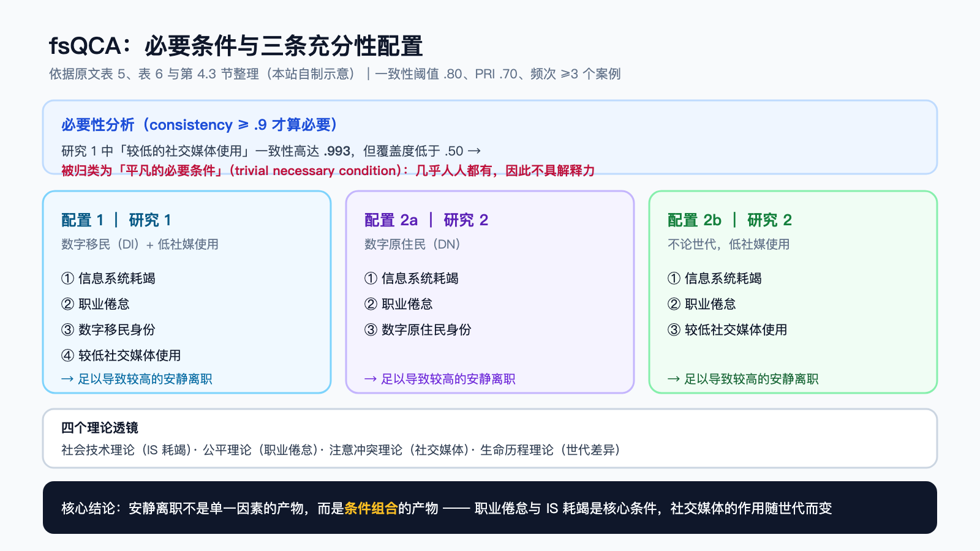The image size is (980, 551).
Task: Click '③ 数字移民身份' item
Action: 108,330
